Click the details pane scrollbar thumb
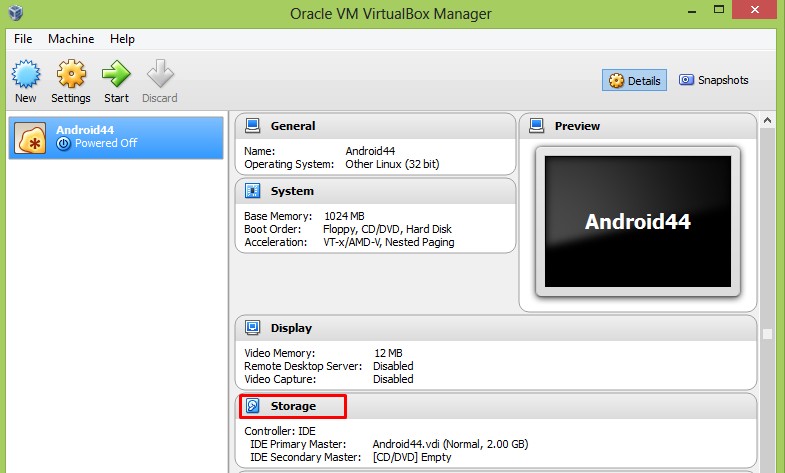 [767, 334]
